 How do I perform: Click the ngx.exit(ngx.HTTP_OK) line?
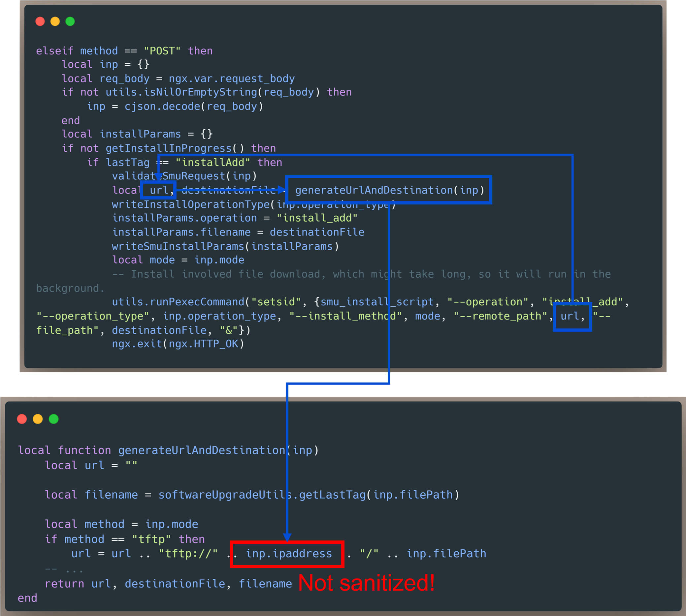coord(178,344)
